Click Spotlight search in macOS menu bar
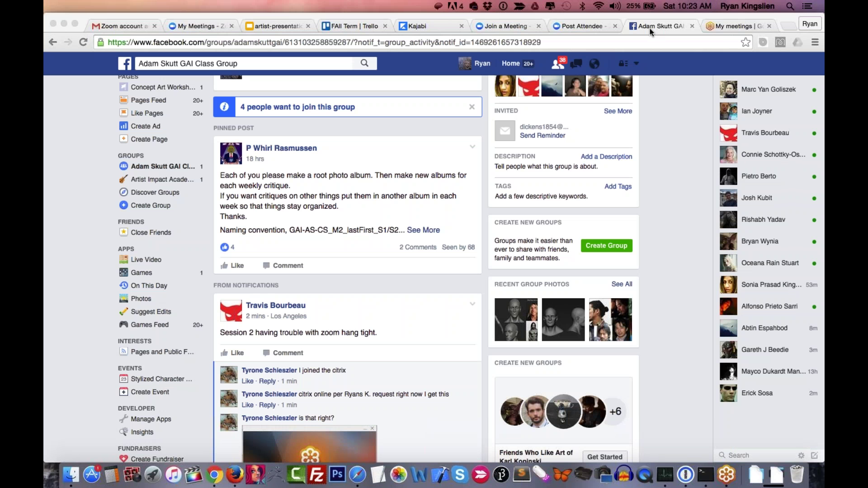This screenshot has width=868, height=488. click(x=790, y=6)
